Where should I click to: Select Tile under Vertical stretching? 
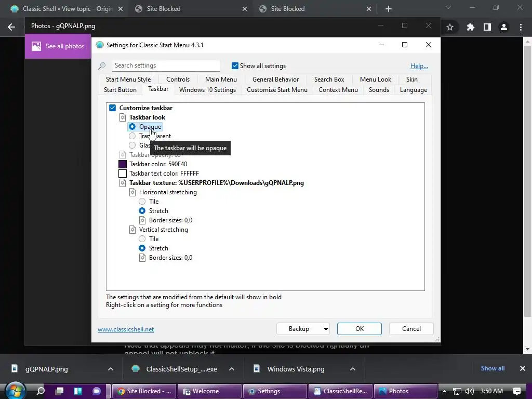click(x=142, y=239)
